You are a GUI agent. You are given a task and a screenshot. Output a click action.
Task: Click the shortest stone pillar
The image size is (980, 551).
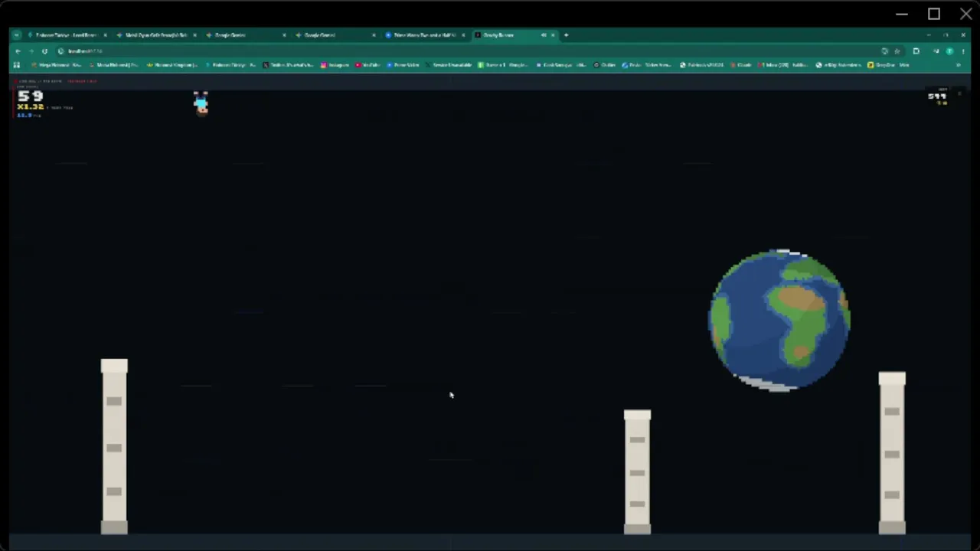(x=637, y=471)
